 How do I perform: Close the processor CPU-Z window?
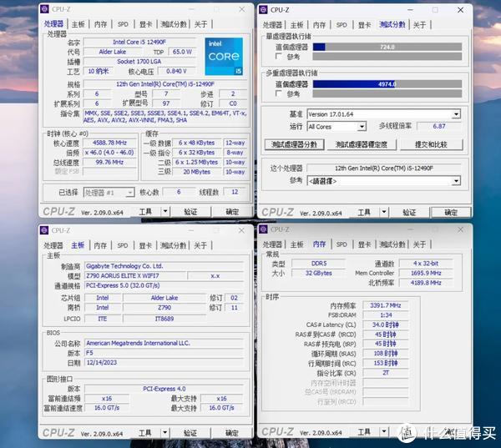click(242, 9)
